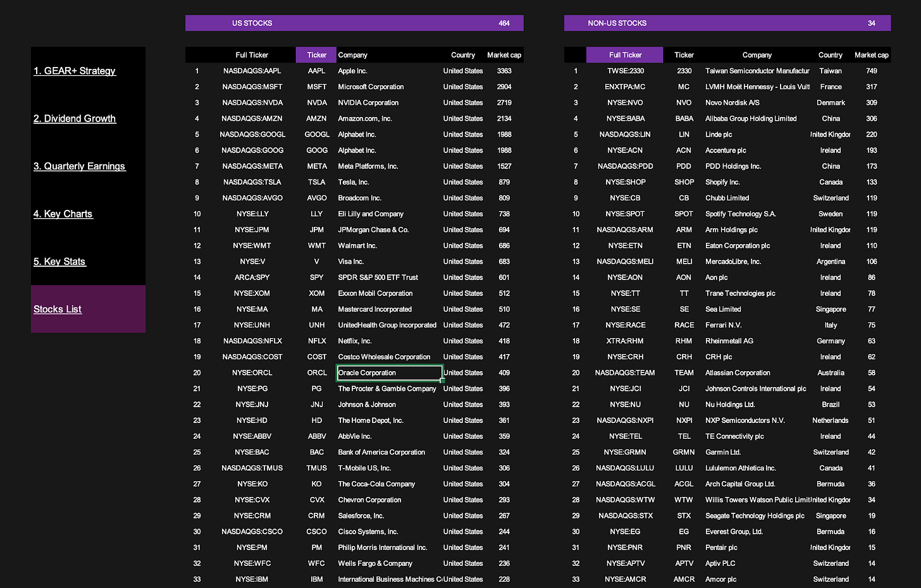Select the Salesforce, Inc. cell
This screenshot has width=921, height=588.
[361, 516]
